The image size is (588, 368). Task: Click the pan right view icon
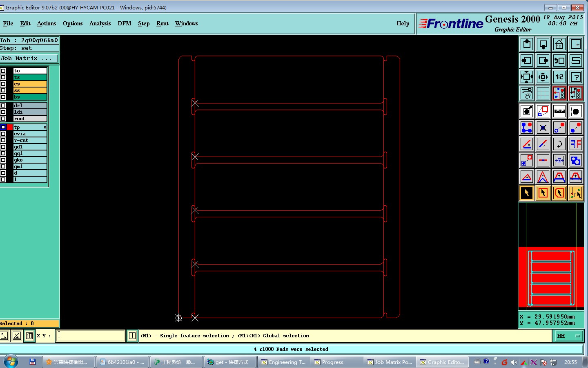[x=543, y=61]
